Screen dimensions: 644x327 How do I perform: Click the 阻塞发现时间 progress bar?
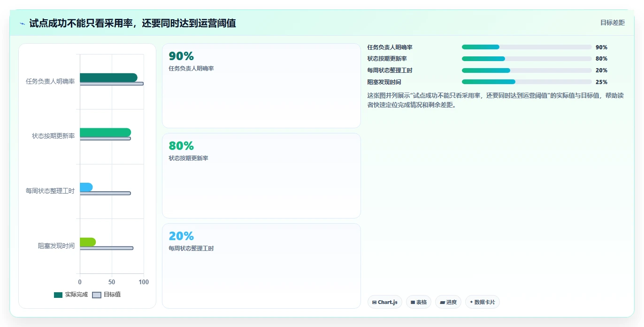[x=527, y=82]
